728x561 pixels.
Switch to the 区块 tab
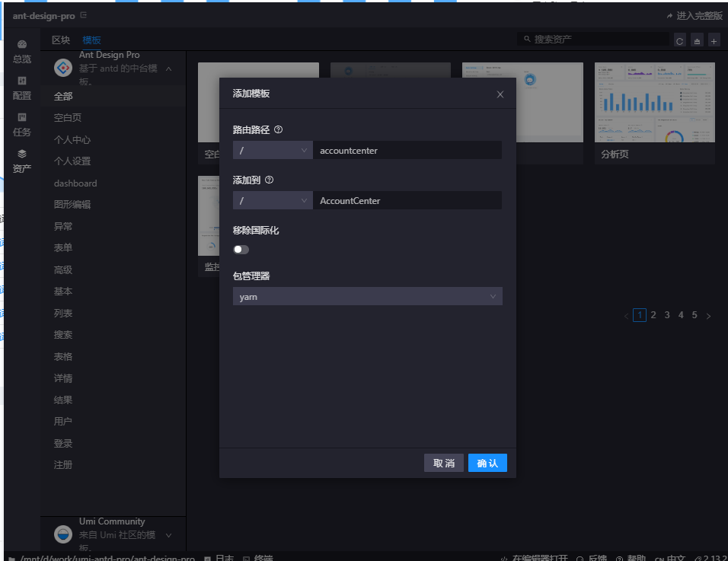61,40
